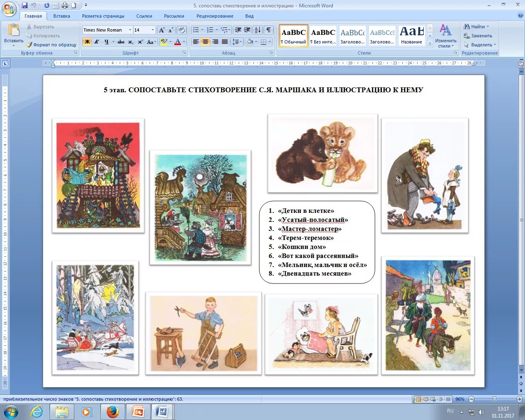Switch to Print Layout view in status bar

coord(418,399)
